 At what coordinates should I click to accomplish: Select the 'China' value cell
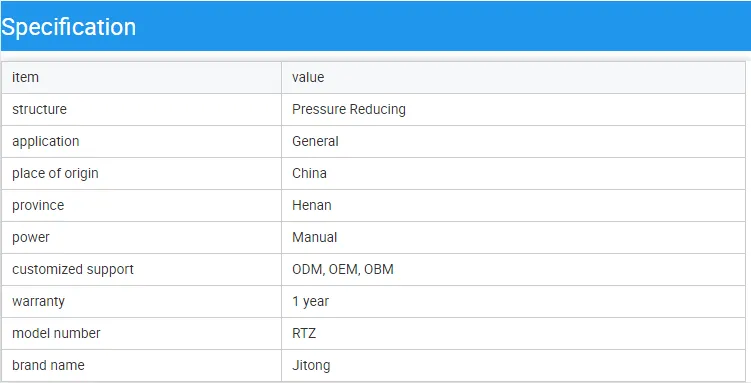click(x=309, y=173)
